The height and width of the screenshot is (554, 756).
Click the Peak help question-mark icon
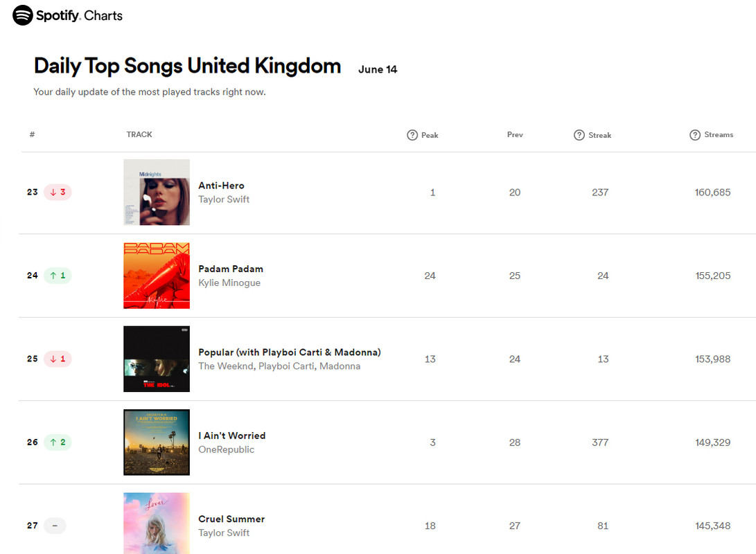(x=412, y=135)
